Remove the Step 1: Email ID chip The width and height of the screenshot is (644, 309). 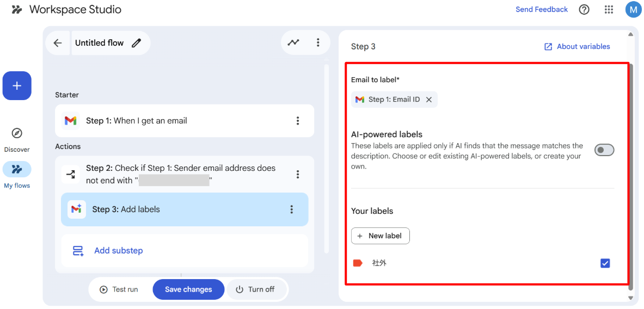click(429, 100)
